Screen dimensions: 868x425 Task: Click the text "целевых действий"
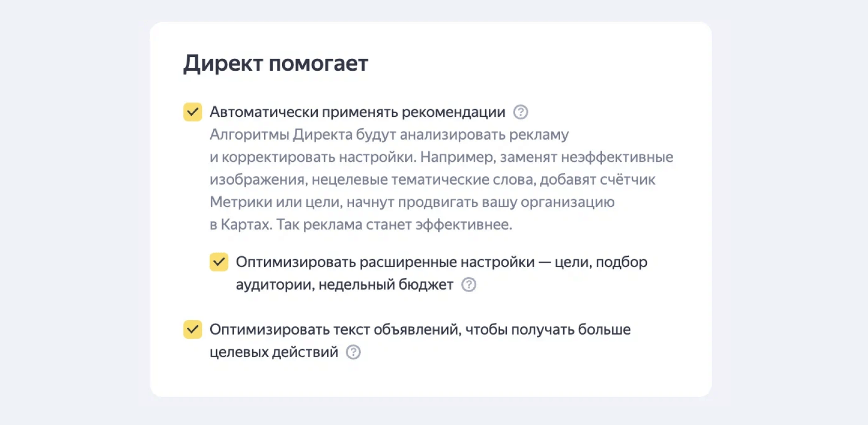click(x=274, y=353)
